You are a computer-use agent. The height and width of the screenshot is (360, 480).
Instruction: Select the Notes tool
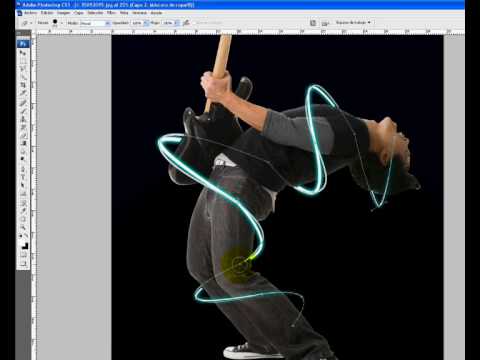pyautogui.click(x=23, y=202)
